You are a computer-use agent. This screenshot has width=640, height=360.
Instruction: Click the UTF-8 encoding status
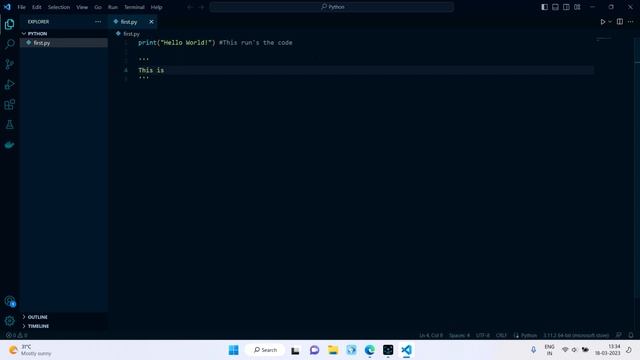pyautogui.click(x=482, y=335)
